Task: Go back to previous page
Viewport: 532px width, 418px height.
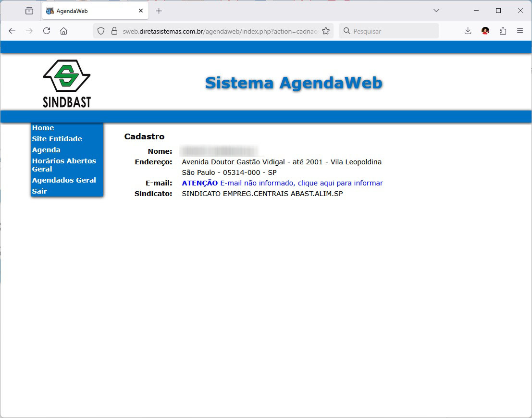Action: (x=12, y=31)
